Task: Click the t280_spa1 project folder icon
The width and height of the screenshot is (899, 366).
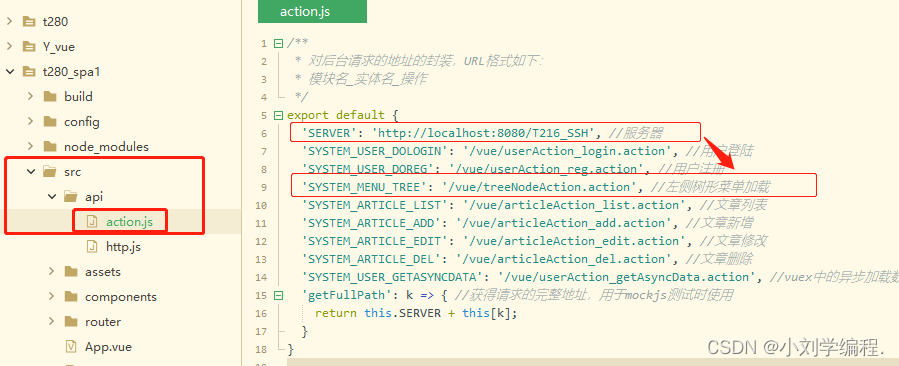Action: pyautogui.click(x=29, y=72)
